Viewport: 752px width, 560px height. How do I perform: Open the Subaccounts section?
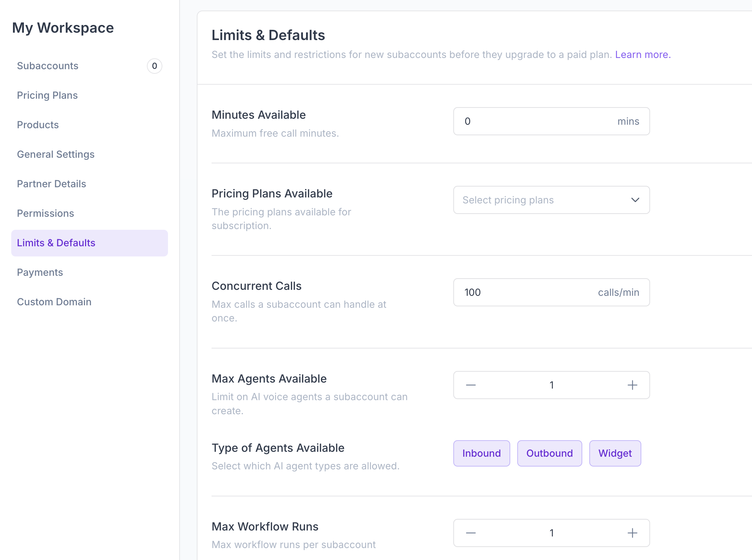tap(47, 66)
